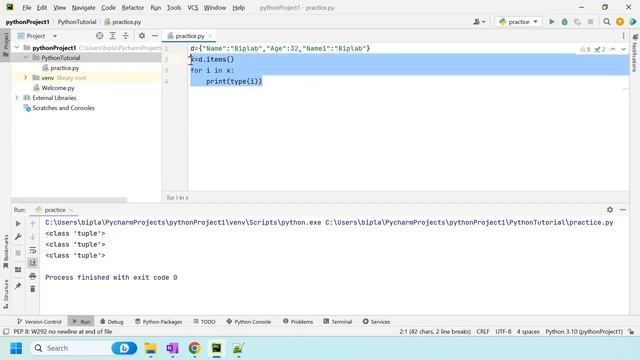Rerun practice in the Run panel

pos(18,224)
